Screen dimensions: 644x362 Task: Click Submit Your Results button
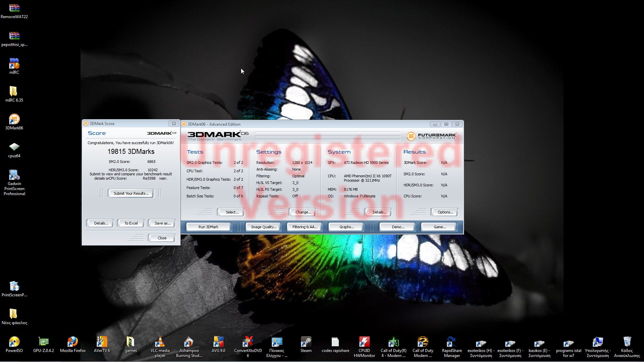131,193
